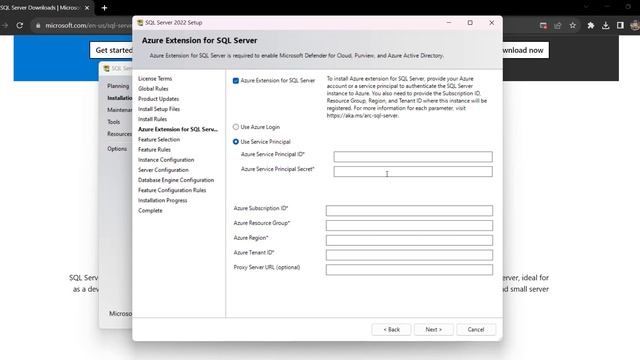
Task: Select Install Rules step in sidebar
Action: (152, 119)
